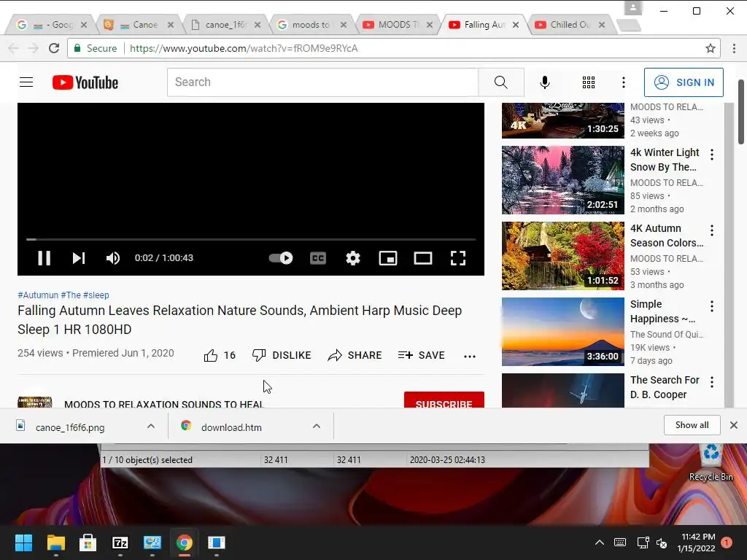Open the clock and date panel
This screenshot has height=560, width=747.
[698, 542]
